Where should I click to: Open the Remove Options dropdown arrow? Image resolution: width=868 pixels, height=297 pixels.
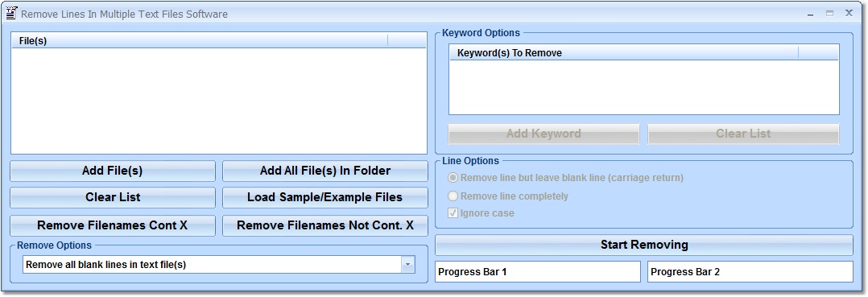pos(408,264)
